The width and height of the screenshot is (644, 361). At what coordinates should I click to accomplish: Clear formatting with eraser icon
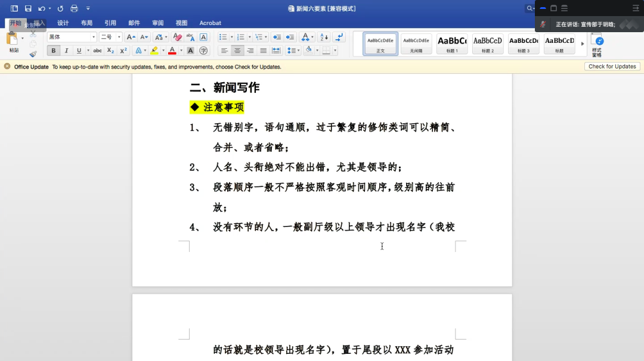pyautogui.click(x=178, y=37)
